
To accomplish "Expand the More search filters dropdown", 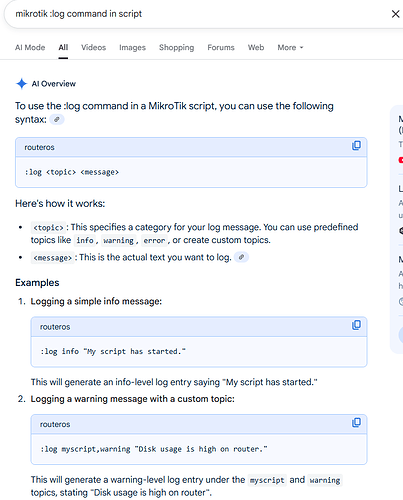I will [290, 48].
